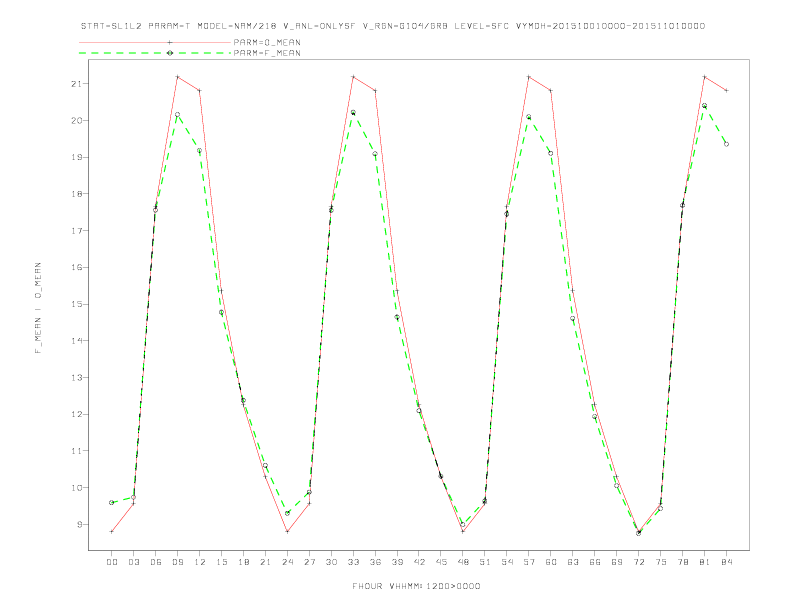Screen dimensions: 792x612
Task: Click the x-axis tick label 78
Action: coord(683,562)
